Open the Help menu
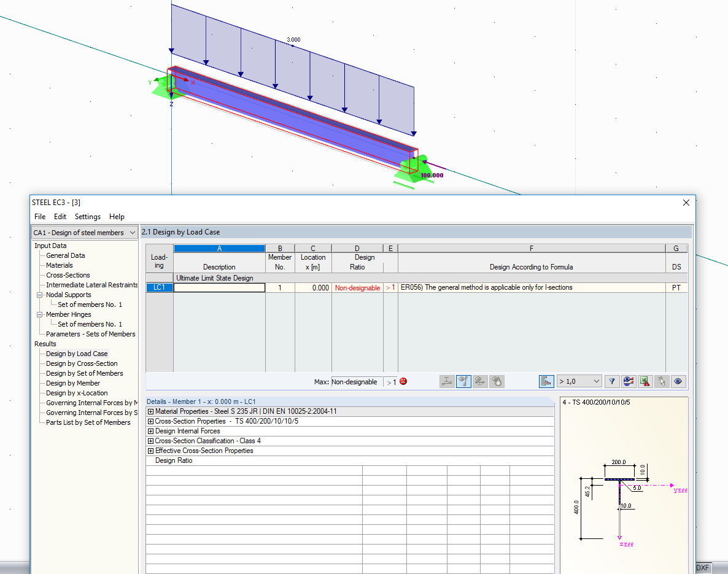This screenshot has width=728, height=574. (117, 217)
